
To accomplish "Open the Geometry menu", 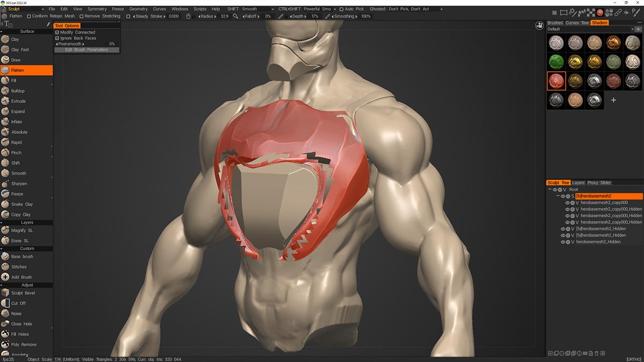I will (138, 9).
